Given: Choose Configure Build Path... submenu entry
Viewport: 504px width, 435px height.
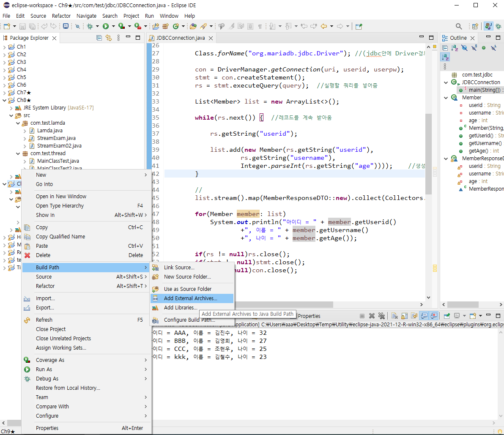Looking at the screenshot, I should [192, 320].
